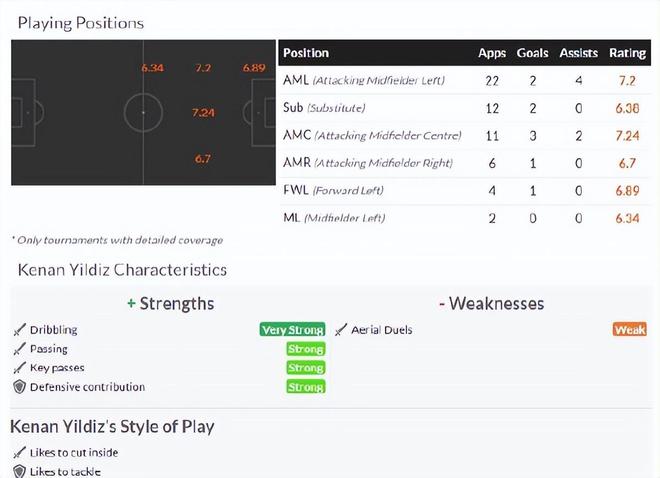660x478 pixels.
Task: Select the AML Attacking Midfielder Left row
Action: click(364, 80)
